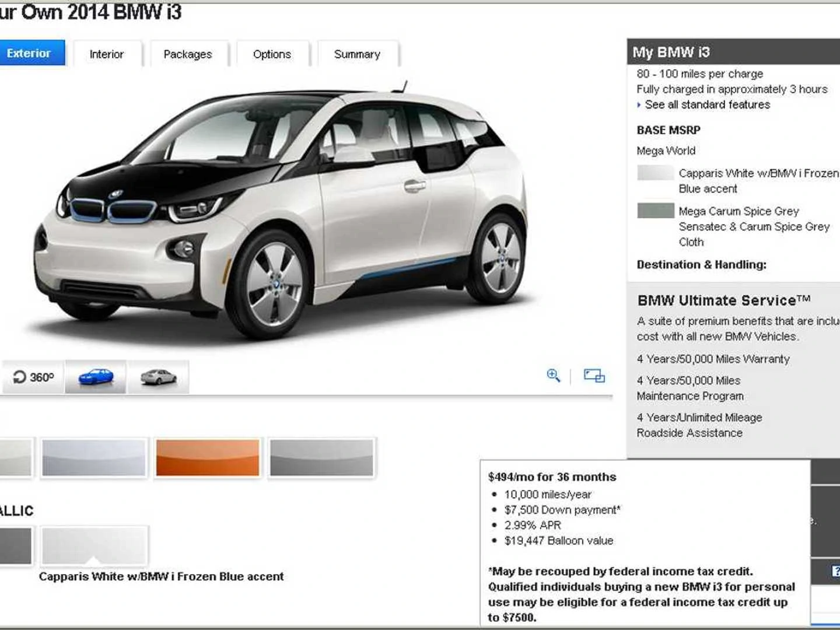The height and width of the screenshot is (630, 840).
Task: Pick the orange paint color swatch
Action: [x=208, y=458]
